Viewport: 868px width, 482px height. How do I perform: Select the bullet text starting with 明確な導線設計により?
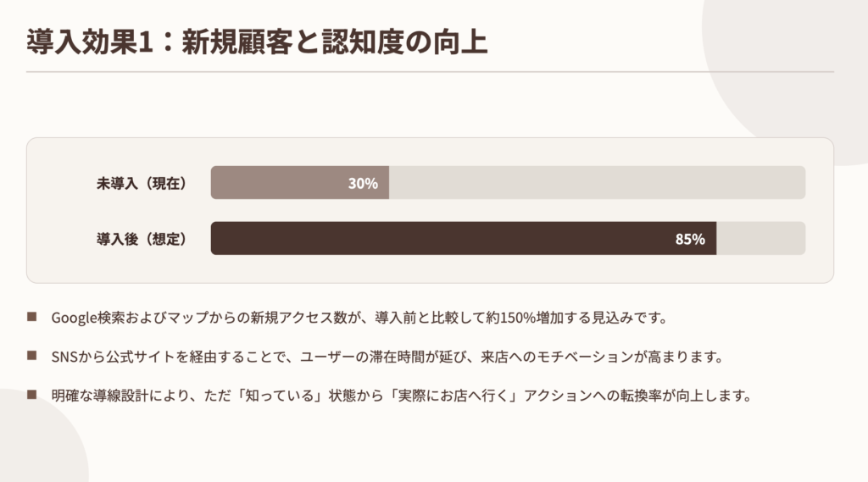tap(402, 396)
